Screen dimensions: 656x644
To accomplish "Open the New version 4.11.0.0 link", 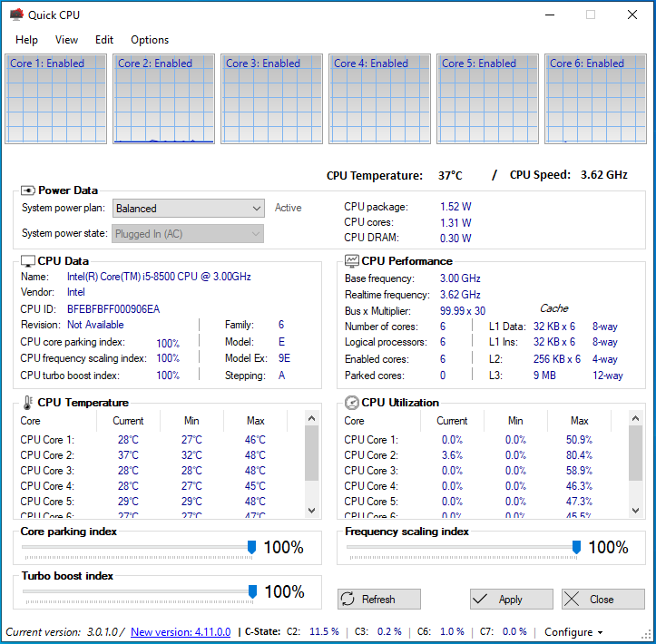I will coord(181,632).
